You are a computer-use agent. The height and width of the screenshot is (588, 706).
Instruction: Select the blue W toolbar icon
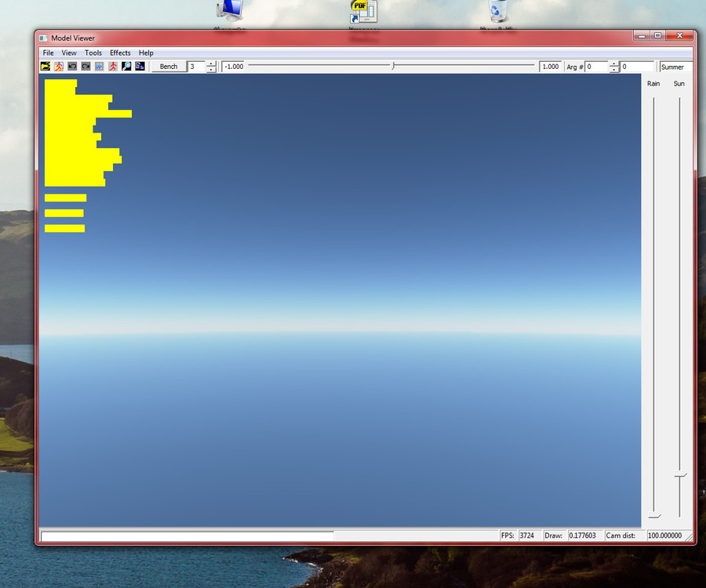pyautogui.click(x=100, y=67)
